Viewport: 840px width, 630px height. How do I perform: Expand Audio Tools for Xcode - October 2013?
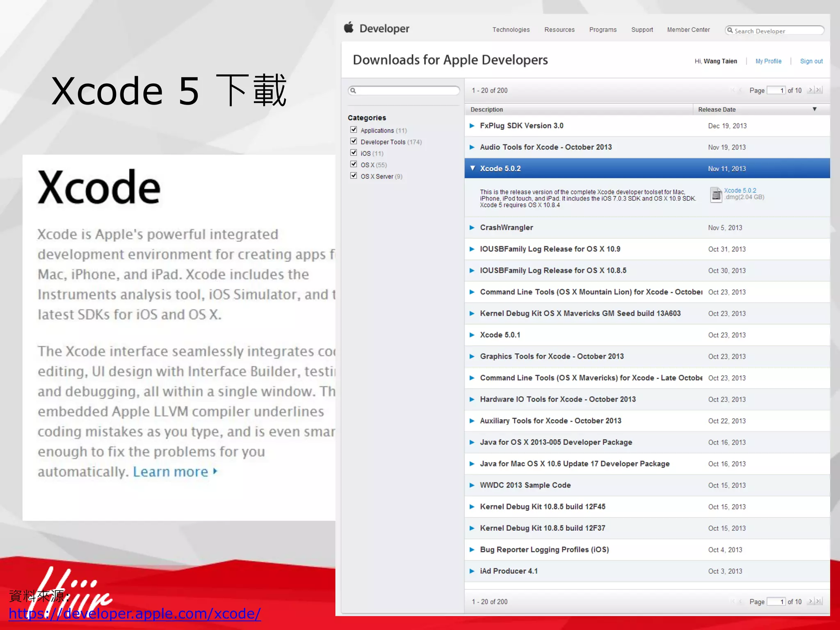(x=472, y=147)
